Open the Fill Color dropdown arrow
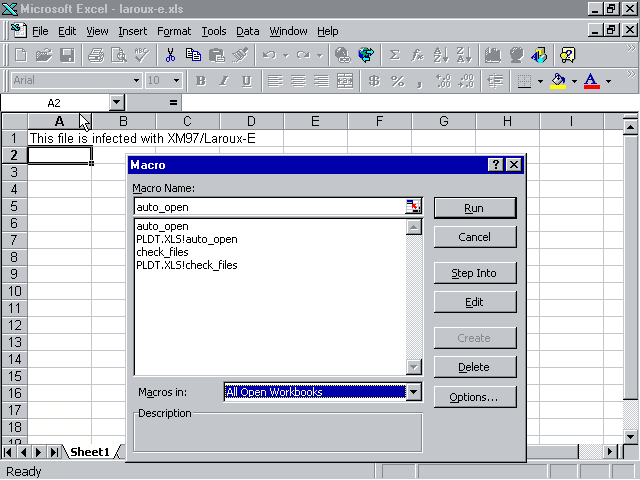This screenshot has width=640, height=480. tap(574, 81)
